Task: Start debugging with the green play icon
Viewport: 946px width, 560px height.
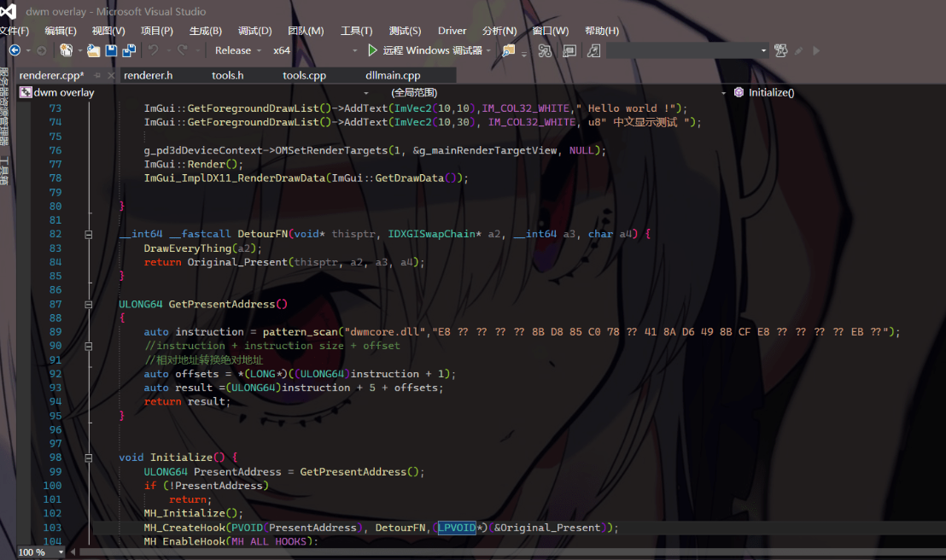Action: pyautogui.click(x=372, y=50)
